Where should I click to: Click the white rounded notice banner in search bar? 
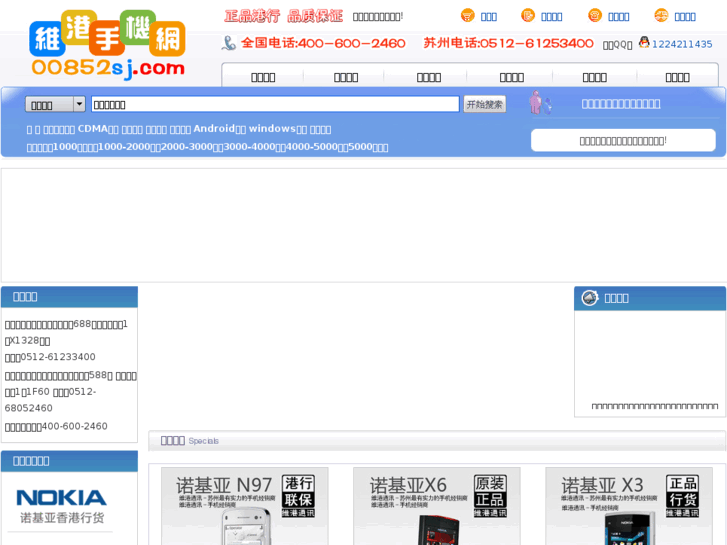[623, 140]
